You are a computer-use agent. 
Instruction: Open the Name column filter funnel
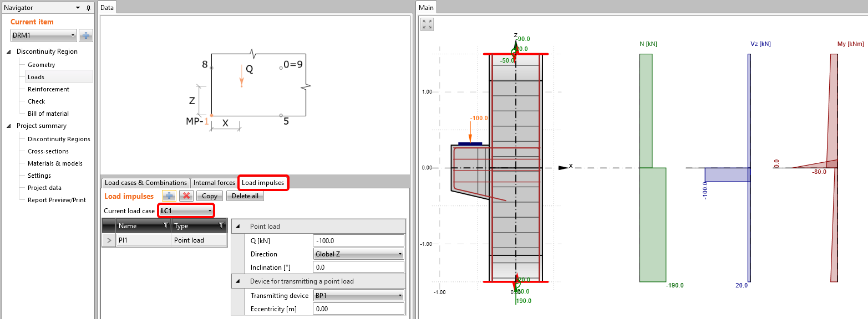[165, 225]
